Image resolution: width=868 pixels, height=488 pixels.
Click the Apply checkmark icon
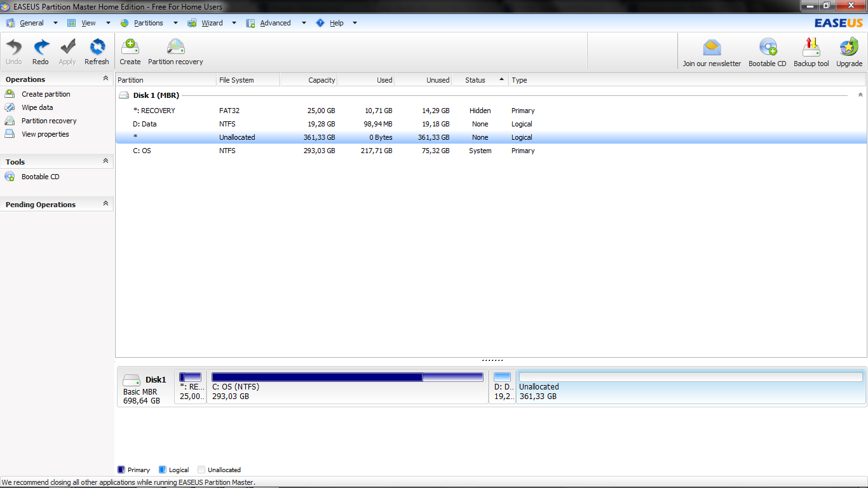click(x=67, y=47)
